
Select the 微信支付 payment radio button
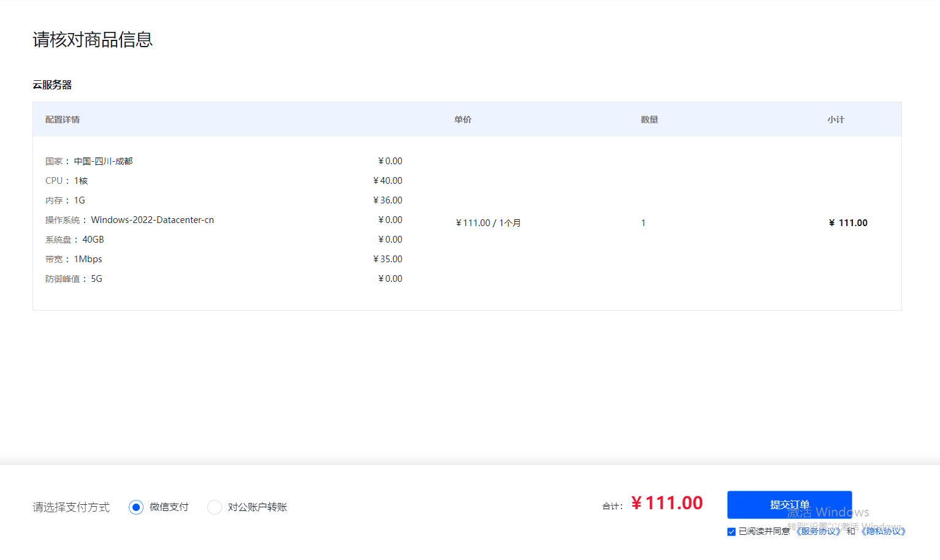click(136, 507)
